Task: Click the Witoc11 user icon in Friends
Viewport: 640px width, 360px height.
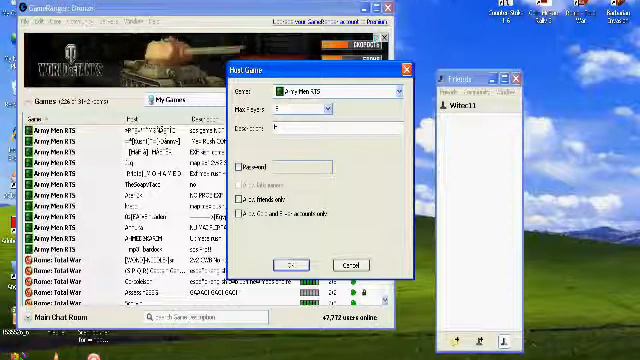Action: coord(443,105)
